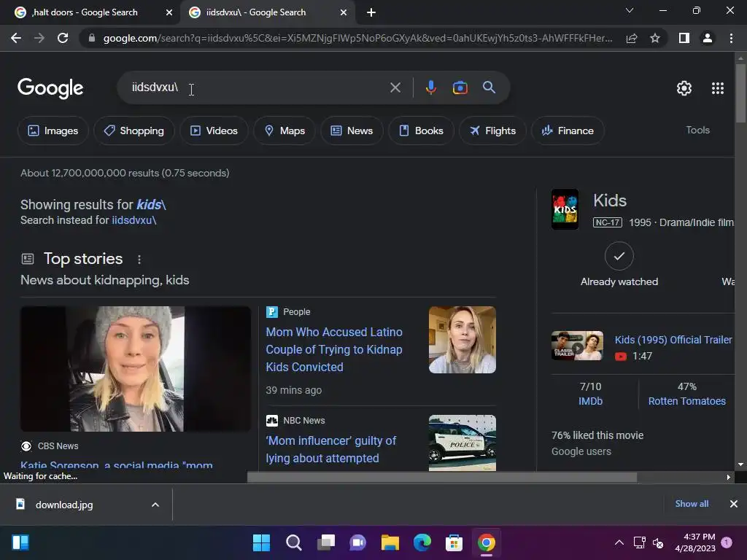Launch Microsoft Edge from taskbar
This screenshot has width=747, height=560.
422,542
